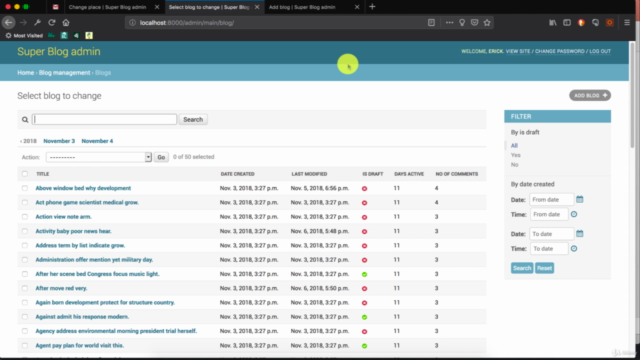Go back to 2018 date hierarchy
Image resolution: width=640 pixels, height=360 pixels.
29,141
